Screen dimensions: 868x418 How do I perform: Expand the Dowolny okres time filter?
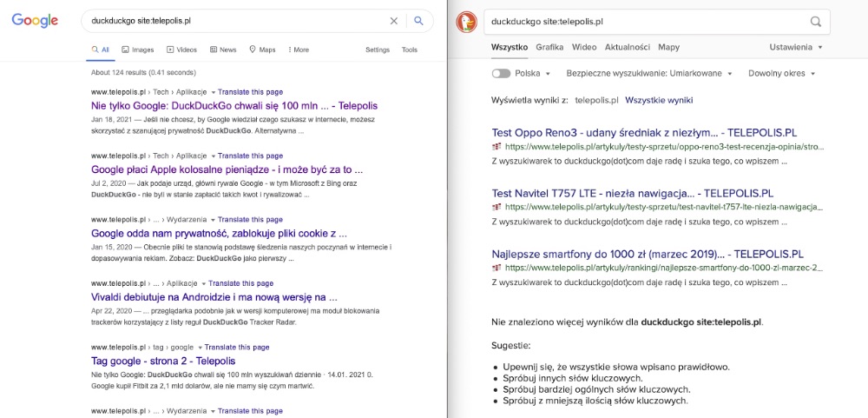[781, 74]
